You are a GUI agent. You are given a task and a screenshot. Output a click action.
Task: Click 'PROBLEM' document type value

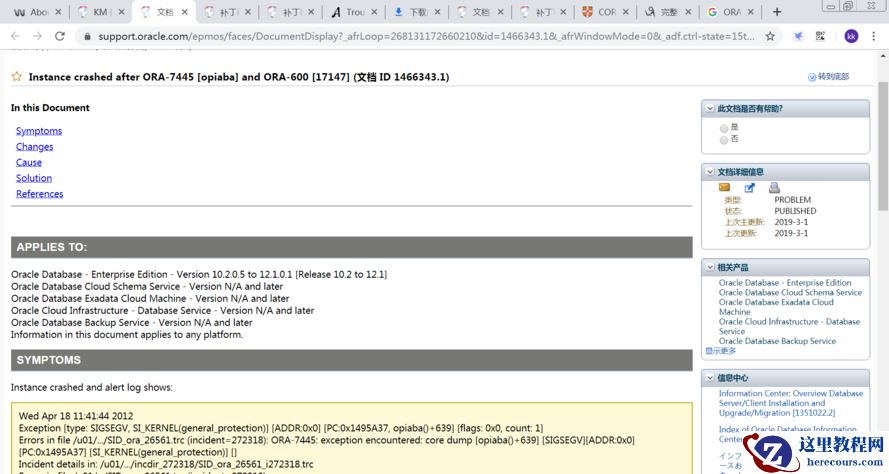[x=792, y=200]
